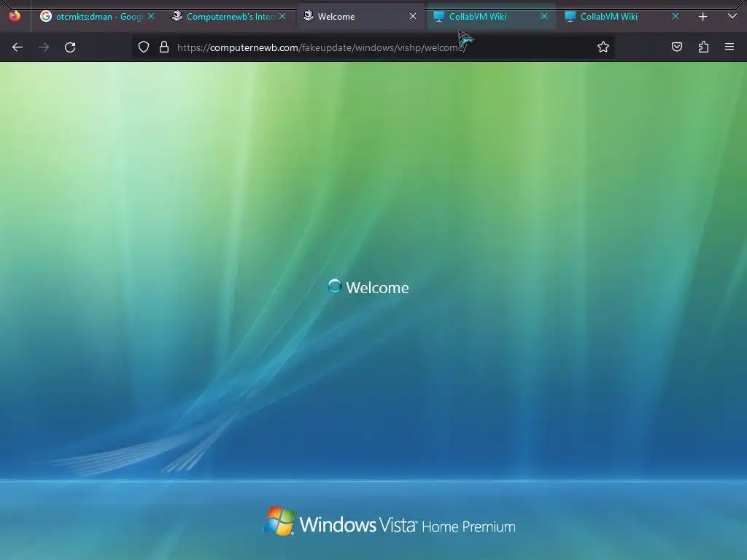The image size is (747, 560).
Task: Click the Windows Vista Home Premium text
Action: coord(407,525)
